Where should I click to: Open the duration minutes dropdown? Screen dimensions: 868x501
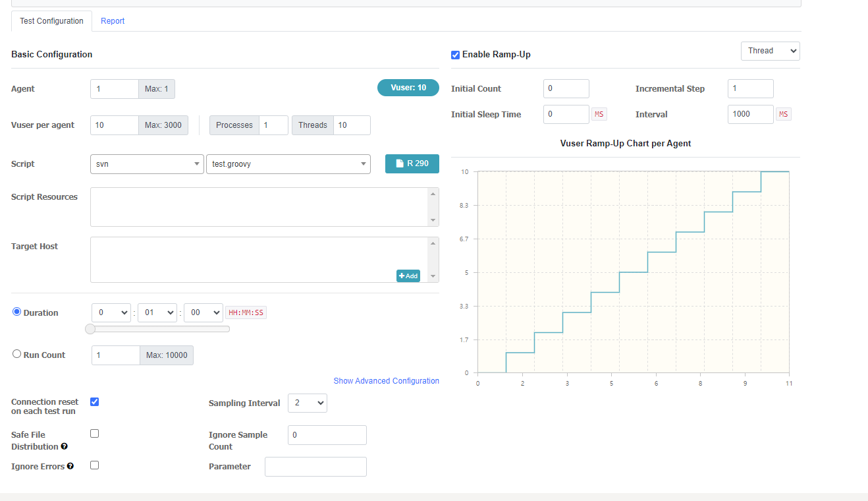pos(157,312)
